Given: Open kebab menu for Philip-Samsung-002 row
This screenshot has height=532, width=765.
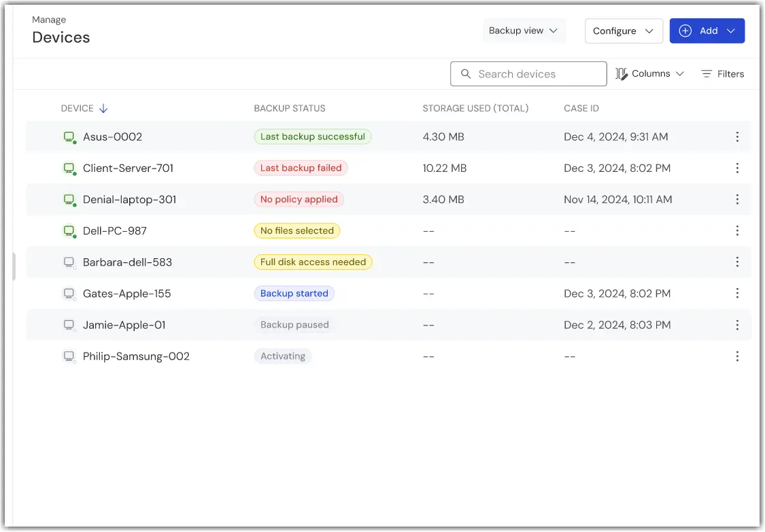Looking at the screenshot, I should 736,357.
